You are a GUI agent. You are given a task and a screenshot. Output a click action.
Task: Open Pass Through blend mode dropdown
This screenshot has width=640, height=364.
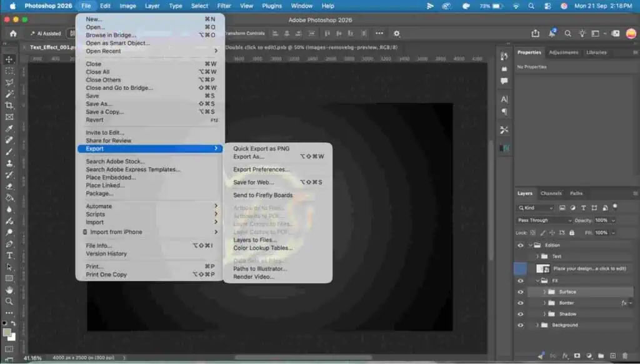coord(544,220)
